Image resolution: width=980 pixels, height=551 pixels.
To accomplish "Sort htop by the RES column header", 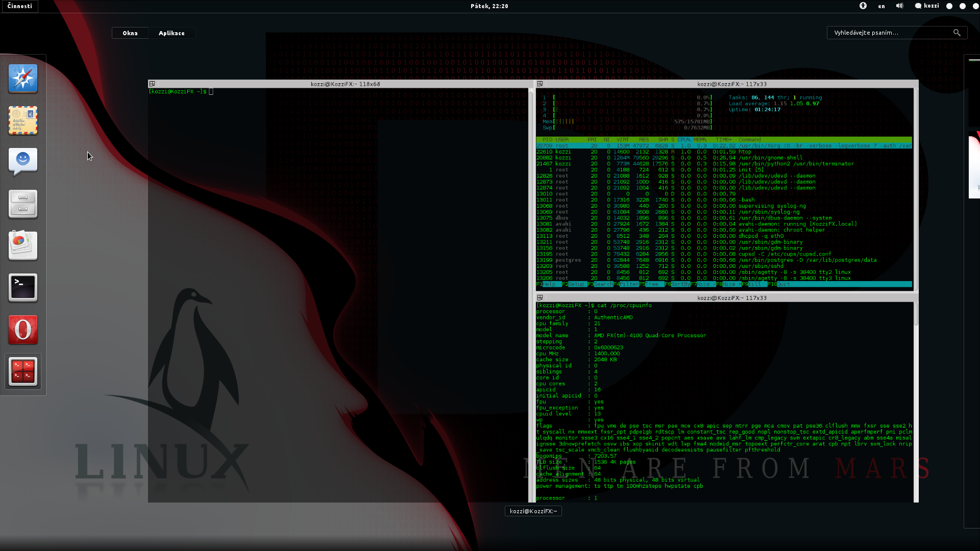I will [x=644, y=140].
